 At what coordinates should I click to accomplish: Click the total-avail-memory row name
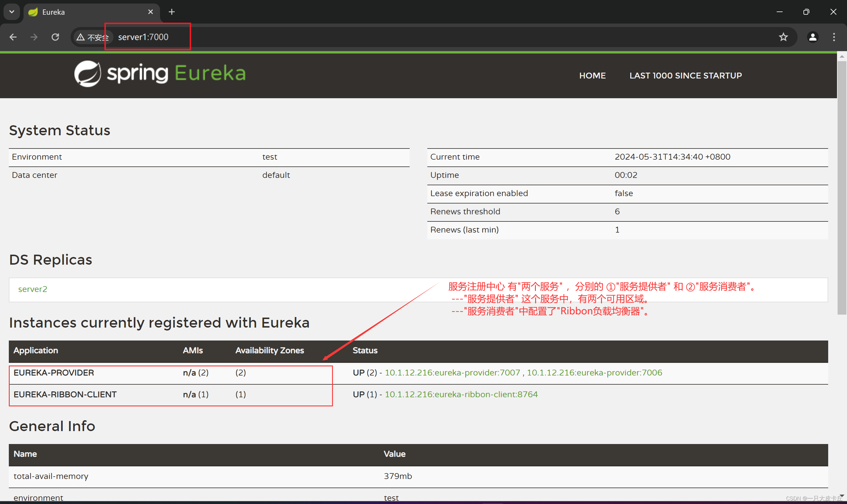click(51, 476)
